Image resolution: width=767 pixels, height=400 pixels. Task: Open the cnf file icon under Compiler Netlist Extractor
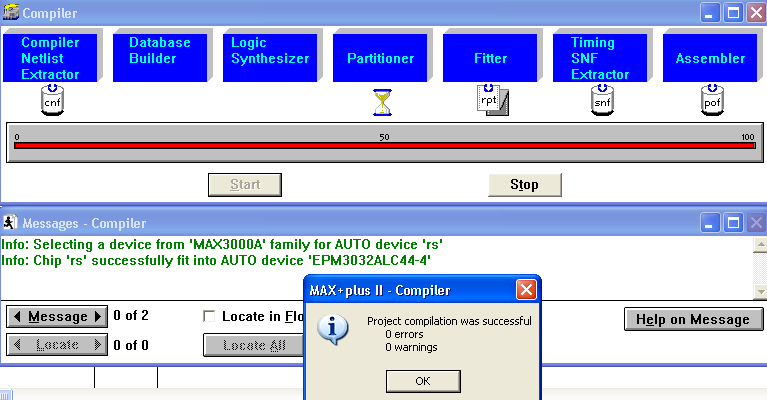[x=52, y=100]
